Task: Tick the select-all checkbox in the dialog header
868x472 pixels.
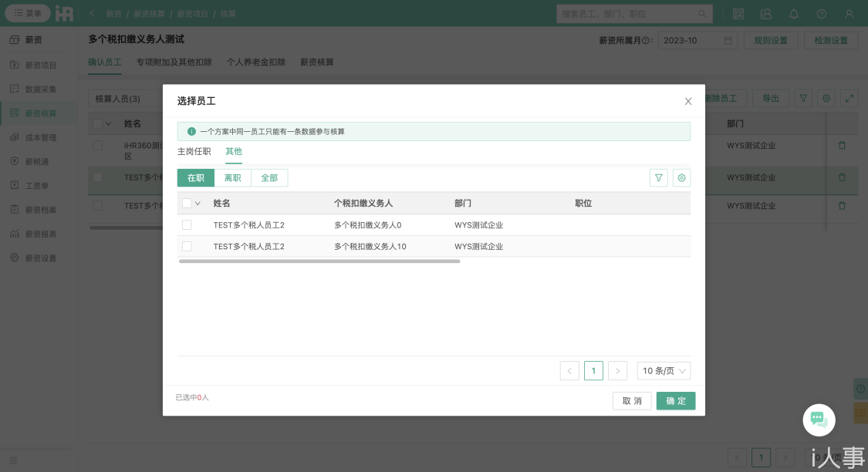Action: click(187, 203)
